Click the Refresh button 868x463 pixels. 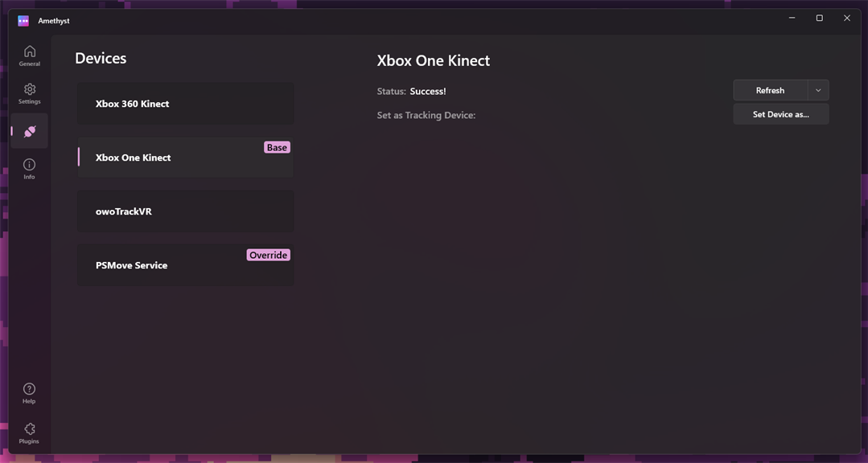[x=771, y=90]
